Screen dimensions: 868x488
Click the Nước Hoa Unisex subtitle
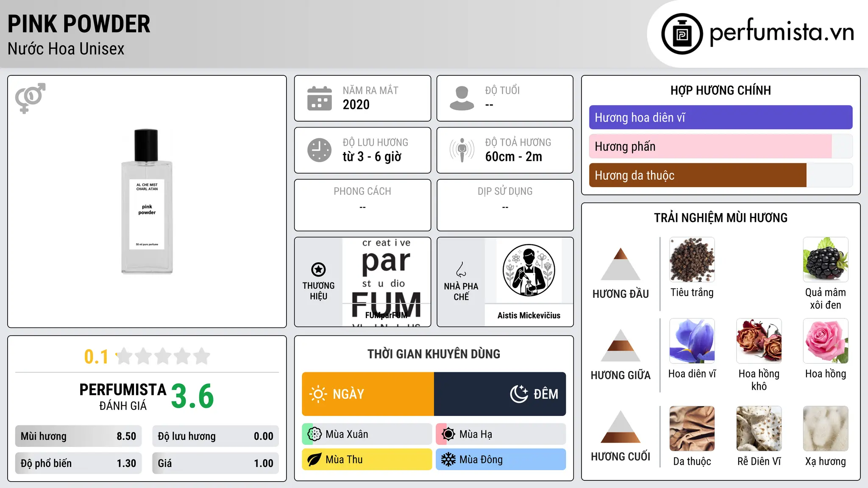pyautogui.click(x=66, y=49)
